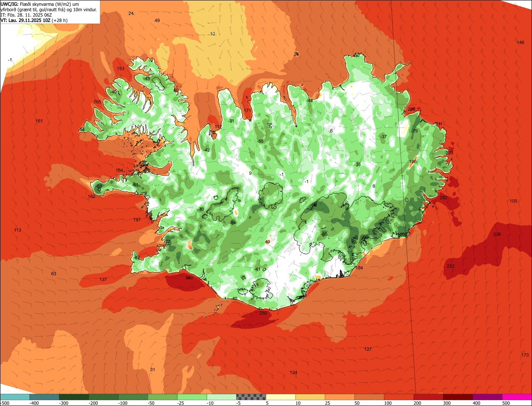The height and width of the screenshot is (406, 532).
Task: Click the 197 map value
Action: pos(137,220)
